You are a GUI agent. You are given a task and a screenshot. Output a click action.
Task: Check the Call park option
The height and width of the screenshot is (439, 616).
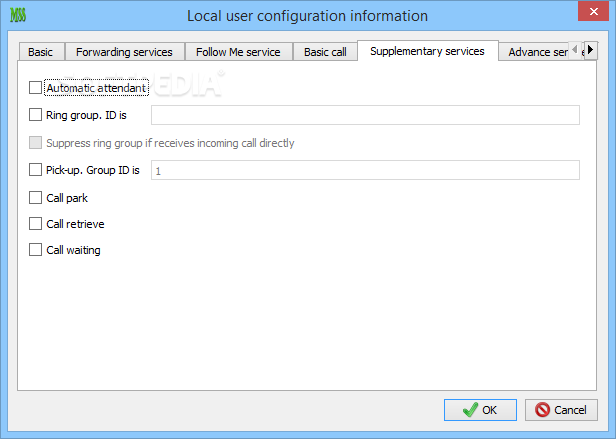point(37,198)
